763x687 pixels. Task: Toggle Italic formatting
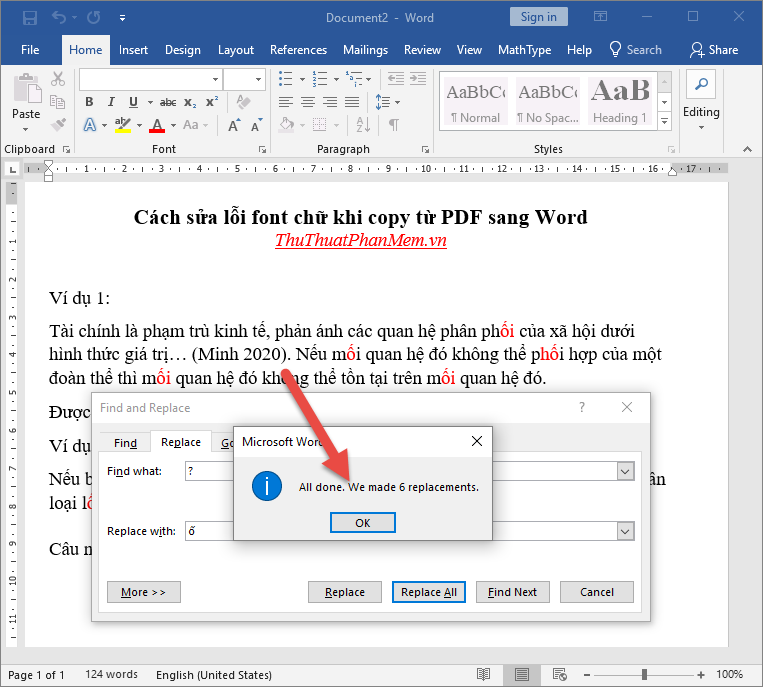tap(111, 102)
